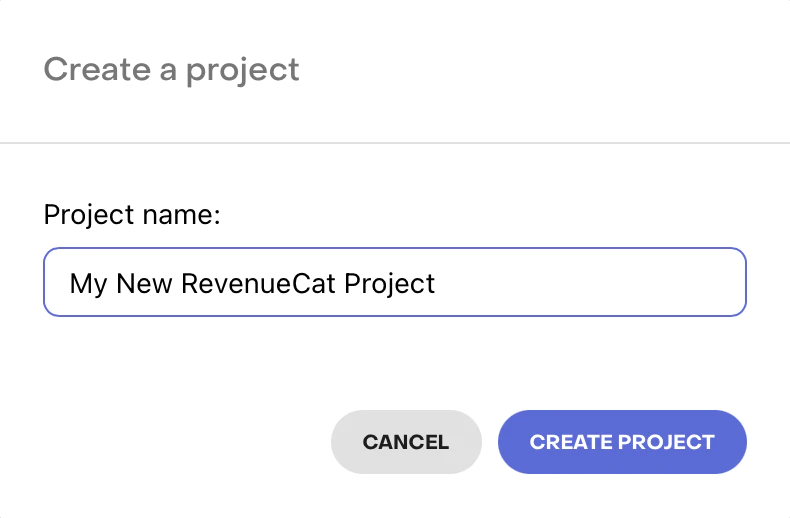Click the word "RevenueCat" in the name field
Screen dimensions: 790x518
point(259,283)
